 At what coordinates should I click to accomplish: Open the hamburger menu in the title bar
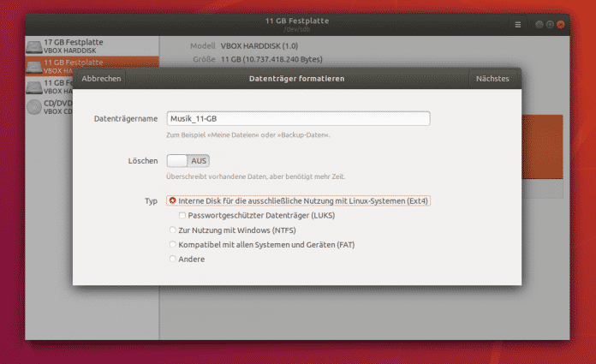[x=517, y=25]
